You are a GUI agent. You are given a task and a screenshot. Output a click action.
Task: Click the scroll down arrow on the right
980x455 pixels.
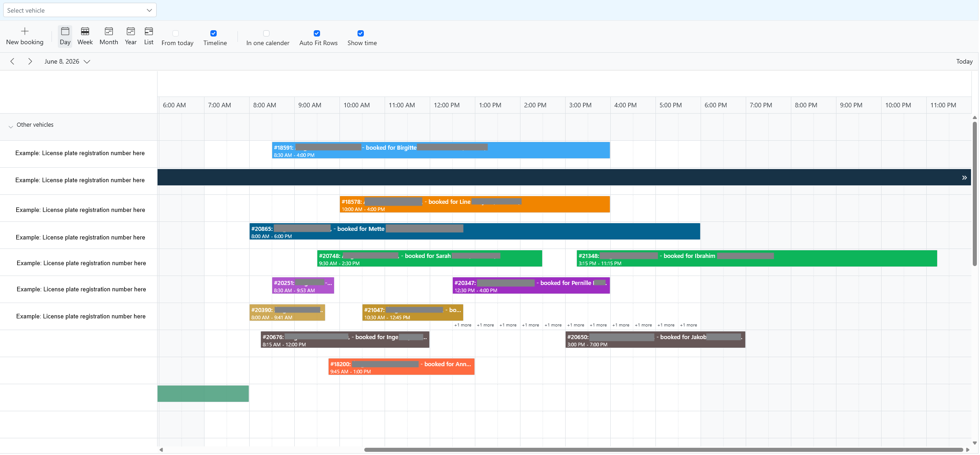pos(975,443)
